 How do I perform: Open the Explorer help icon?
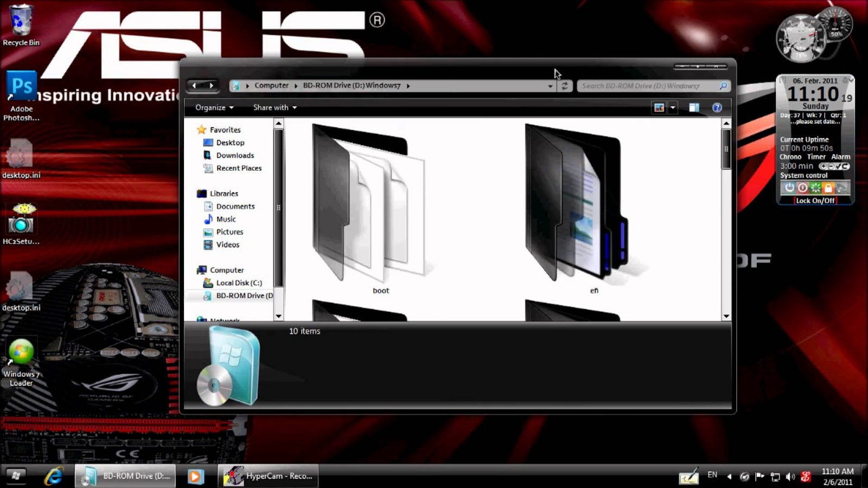click(717, 107)
